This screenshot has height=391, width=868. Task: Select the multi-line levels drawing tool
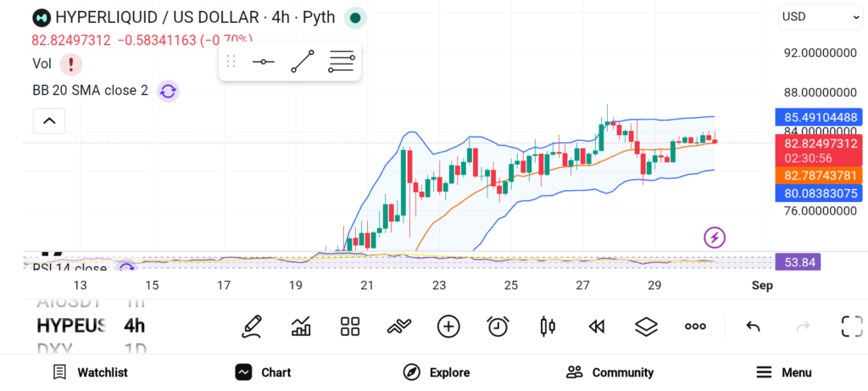coord(342,61)
